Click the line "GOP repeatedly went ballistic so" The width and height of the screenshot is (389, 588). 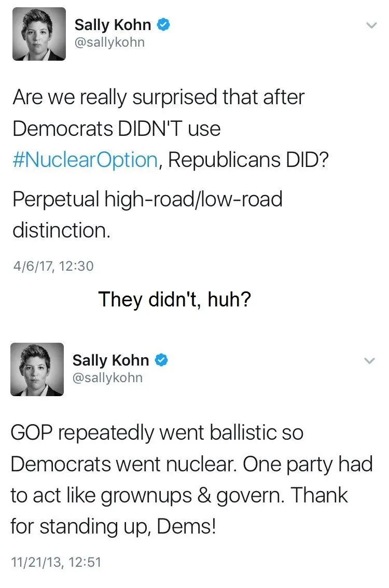point(157,433)
